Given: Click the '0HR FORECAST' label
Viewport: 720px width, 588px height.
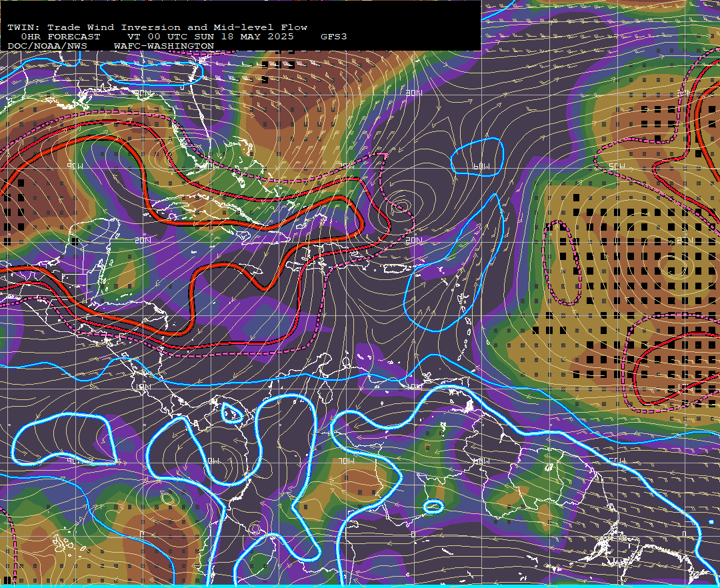Looking at the screenshot, I should click(x=61, y=37).
